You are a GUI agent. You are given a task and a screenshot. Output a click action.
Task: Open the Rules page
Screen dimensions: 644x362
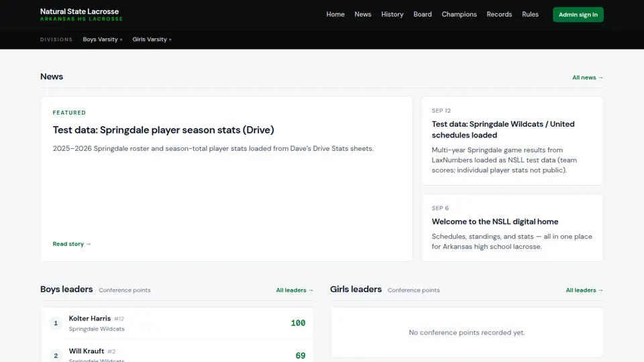(530, 14)
